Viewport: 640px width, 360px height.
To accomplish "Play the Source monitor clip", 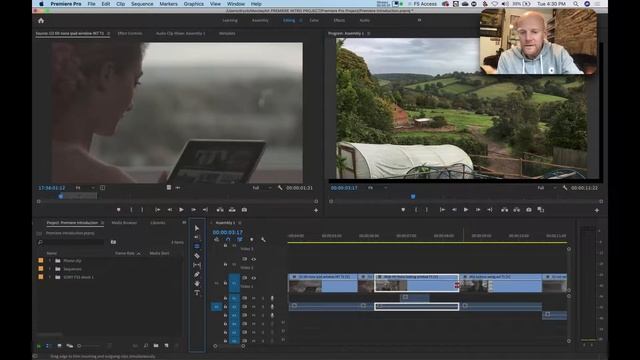I will (181, 210).
